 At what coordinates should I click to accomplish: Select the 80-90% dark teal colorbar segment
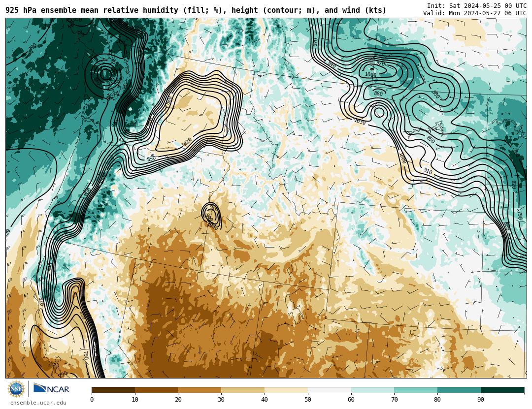[459, 390]
